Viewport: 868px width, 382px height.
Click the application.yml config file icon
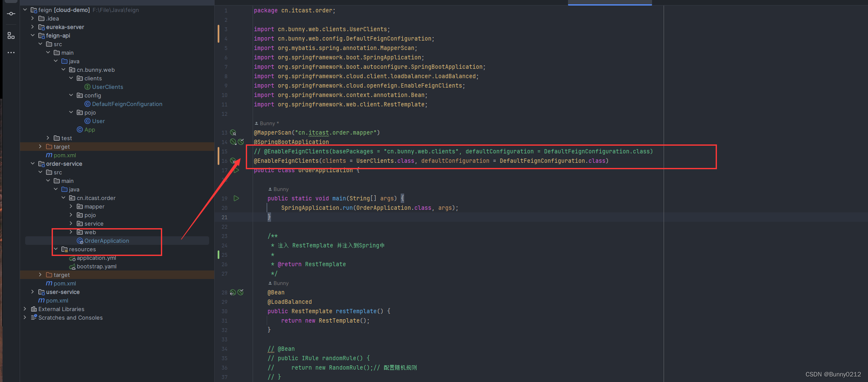(72, 258)
